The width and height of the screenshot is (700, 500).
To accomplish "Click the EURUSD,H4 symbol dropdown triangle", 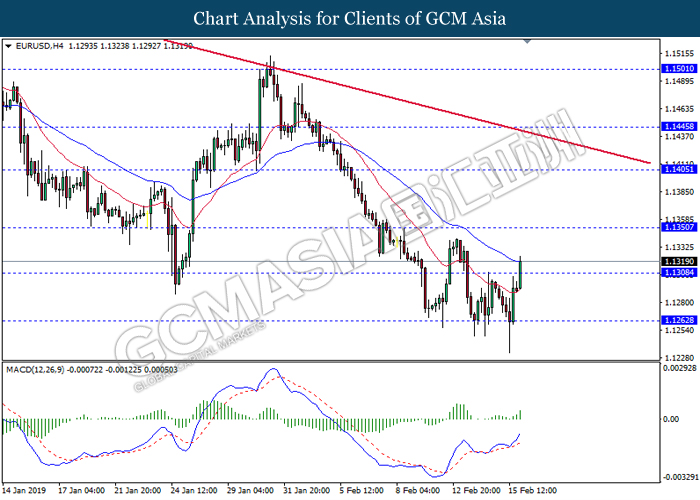I will click(8, 46).
